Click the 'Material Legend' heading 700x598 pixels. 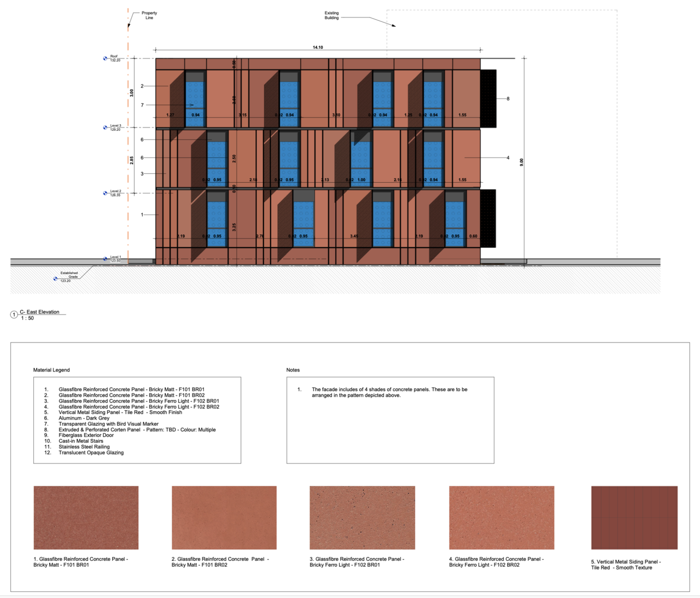click(51, 370)
